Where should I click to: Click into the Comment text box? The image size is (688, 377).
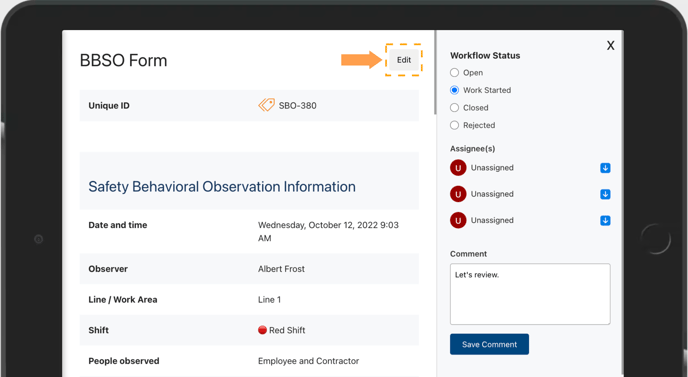(530, 294)
